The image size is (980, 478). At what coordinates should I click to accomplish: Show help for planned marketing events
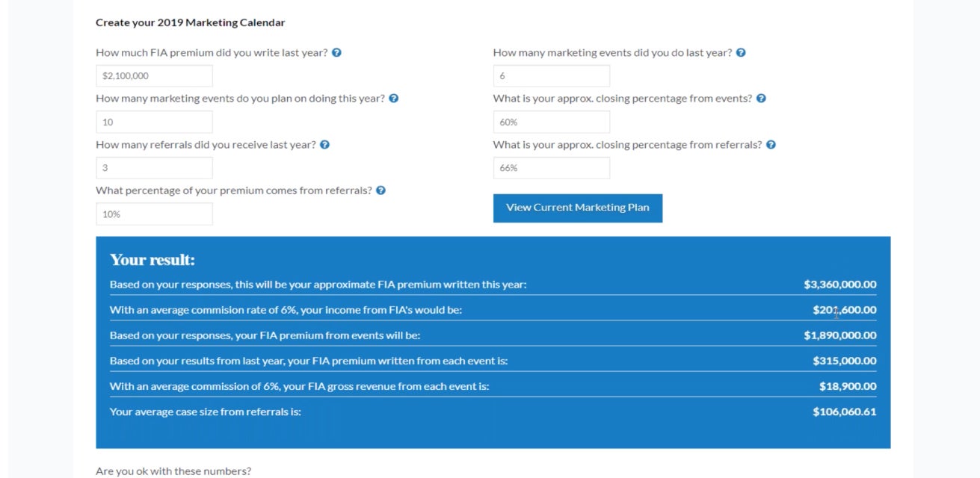[394, 99]
